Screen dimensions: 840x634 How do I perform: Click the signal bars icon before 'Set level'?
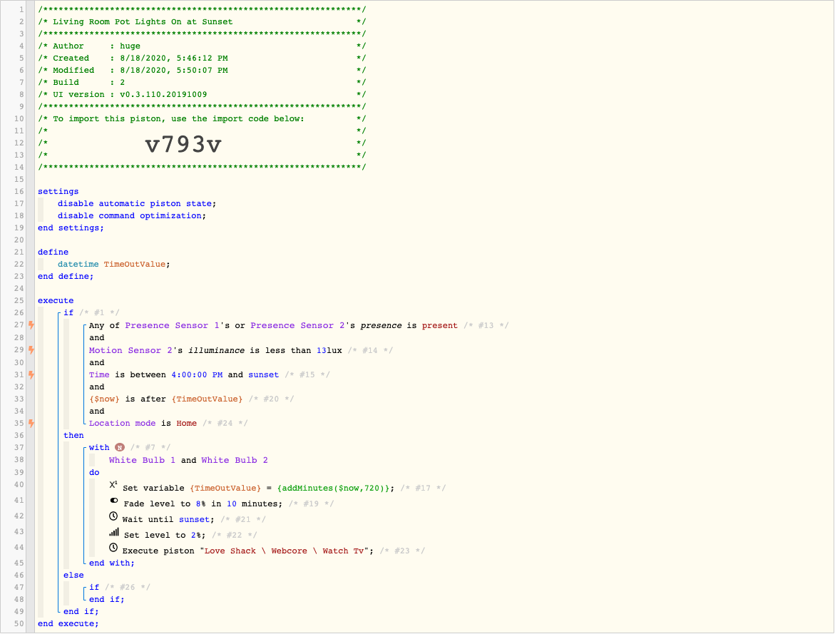coord(113,532)
